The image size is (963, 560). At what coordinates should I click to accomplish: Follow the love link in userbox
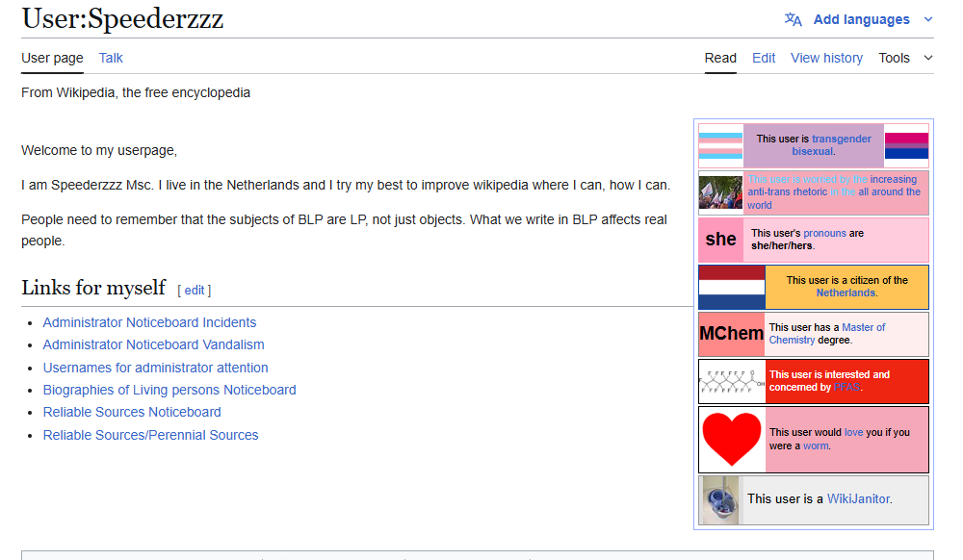click(853, 432)
